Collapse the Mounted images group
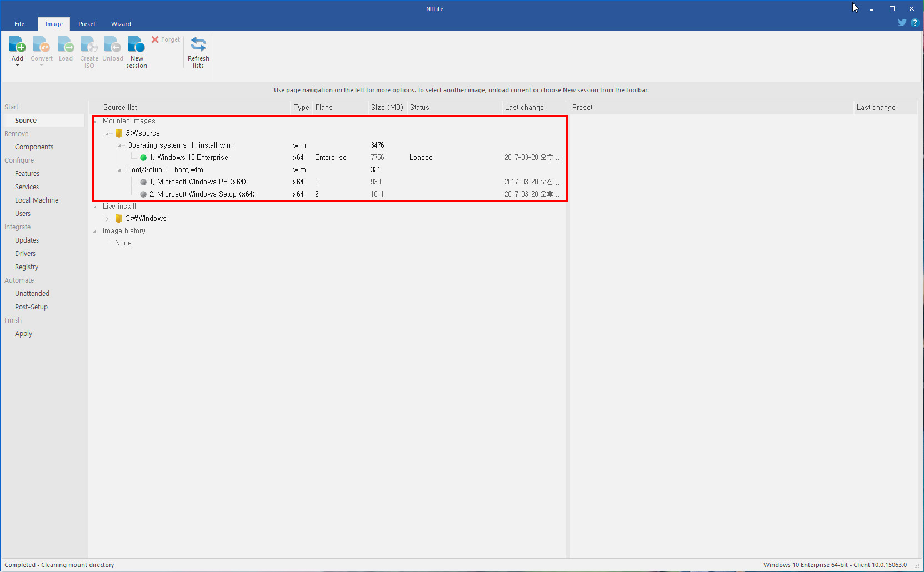Image resolution: width=924 pixels, height=572 pixels. click(95, 121)
